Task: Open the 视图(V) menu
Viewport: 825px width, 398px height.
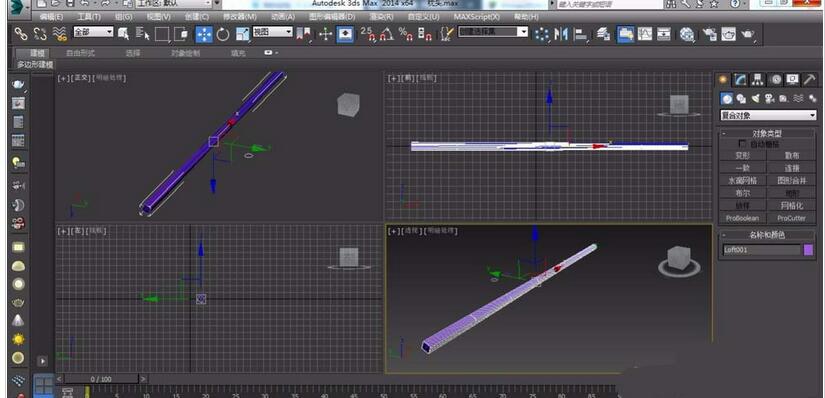Action: [x=158, y=17]
